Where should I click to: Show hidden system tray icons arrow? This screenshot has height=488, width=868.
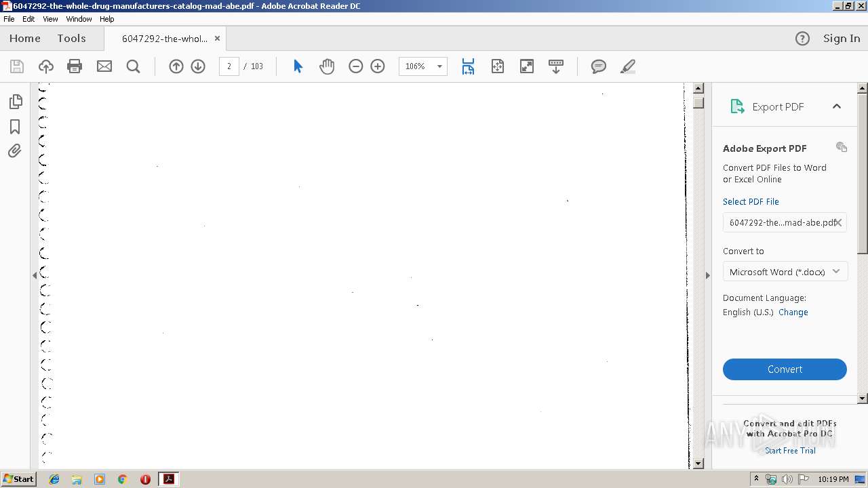(756, 479)
